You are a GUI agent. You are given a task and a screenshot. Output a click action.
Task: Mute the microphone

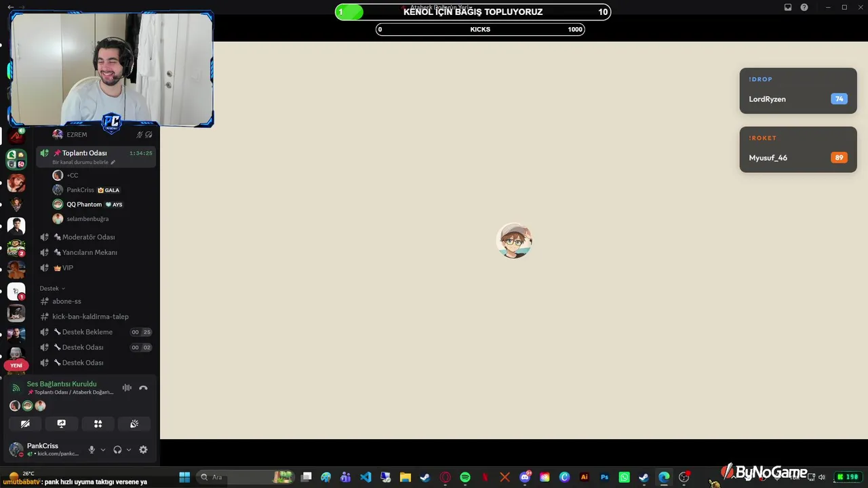click(x=92, y=449)
